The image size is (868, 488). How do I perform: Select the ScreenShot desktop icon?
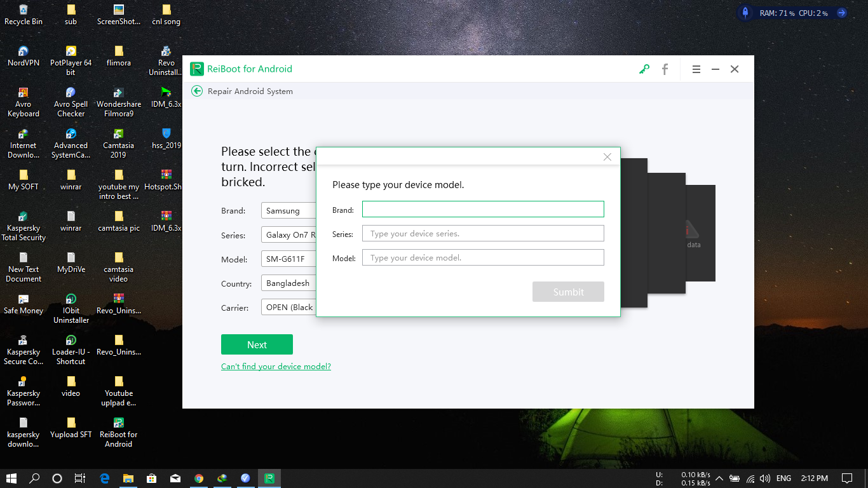[119, 15]
